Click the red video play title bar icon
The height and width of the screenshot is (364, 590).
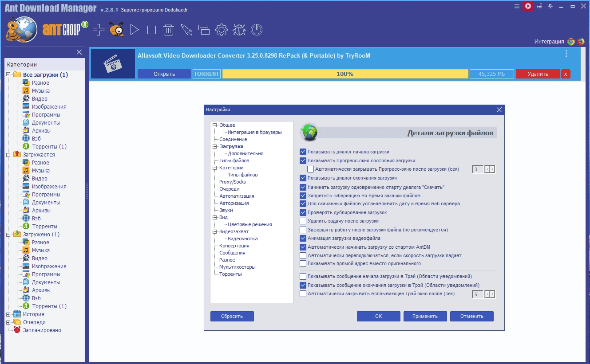(x=528, y=6)
